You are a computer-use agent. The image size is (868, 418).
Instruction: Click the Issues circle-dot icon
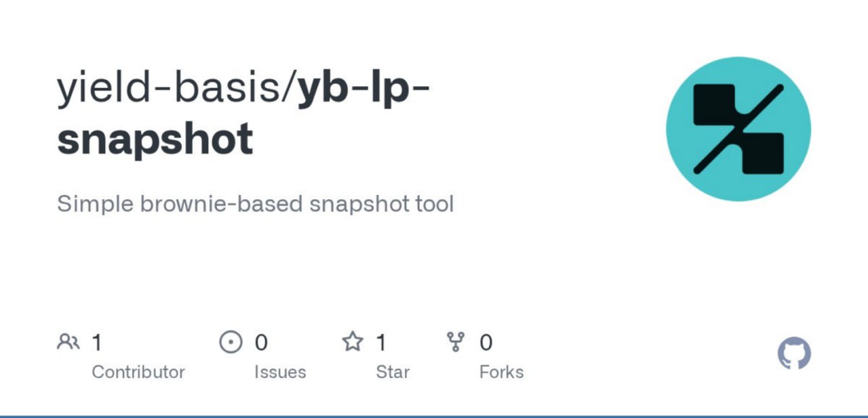click(231, 342)
